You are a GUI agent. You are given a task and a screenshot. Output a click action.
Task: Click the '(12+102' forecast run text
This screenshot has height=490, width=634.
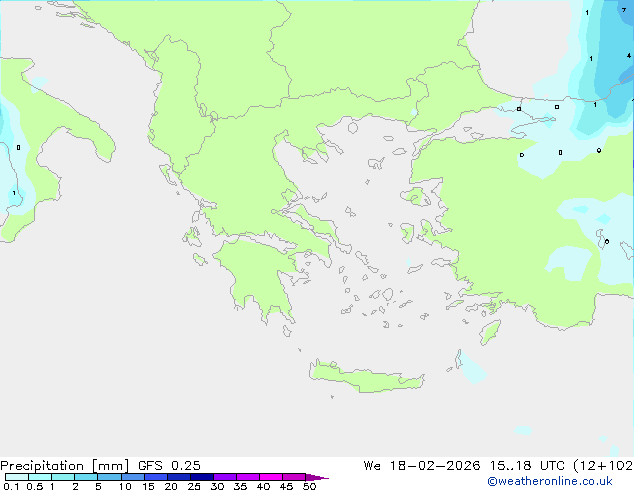click(x=603, y=466)
